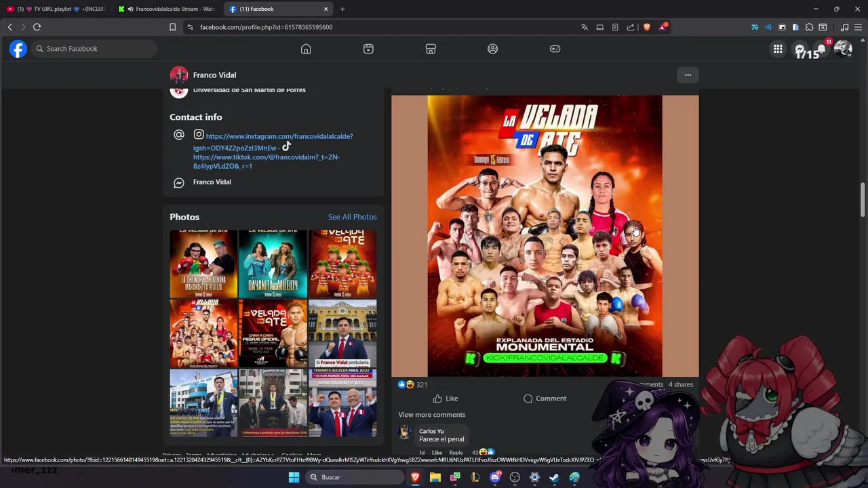The height and width of the screenshot is (488, 868).
Task: Click the Facebook logo icon
Action: tap(18, 49)
